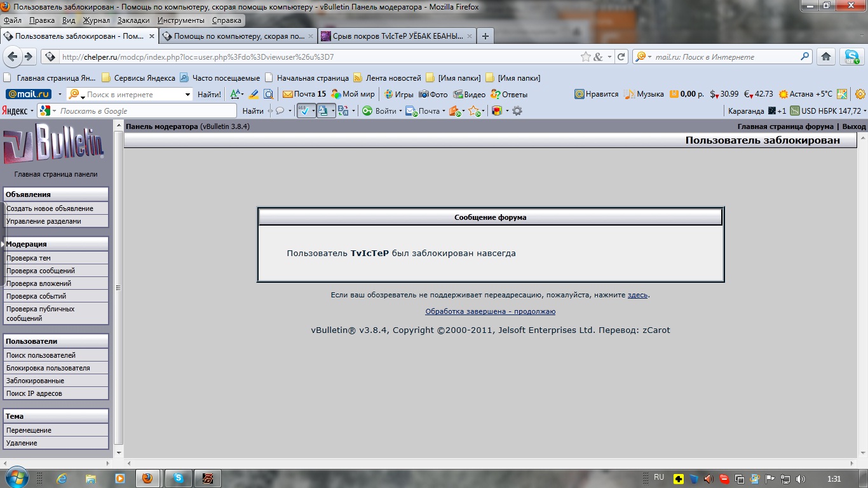Bookmark this page with the star icon
This screenshot has height=488, width=868.
[586, 57]
